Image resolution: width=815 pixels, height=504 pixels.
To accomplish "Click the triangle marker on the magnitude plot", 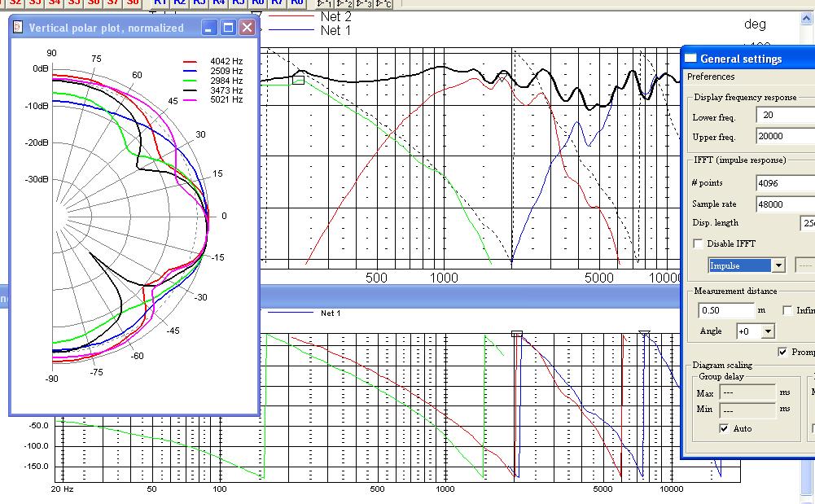I will click(x=502, y=77).
